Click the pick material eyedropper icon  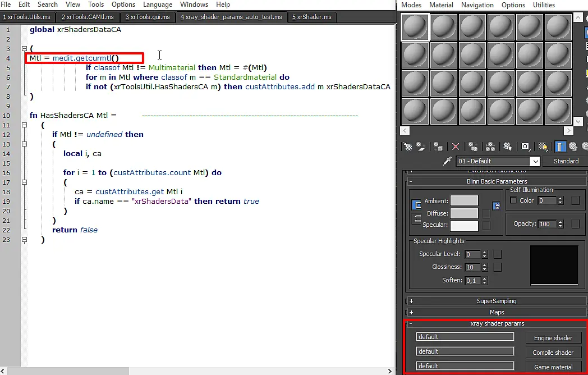coord(447,161)
